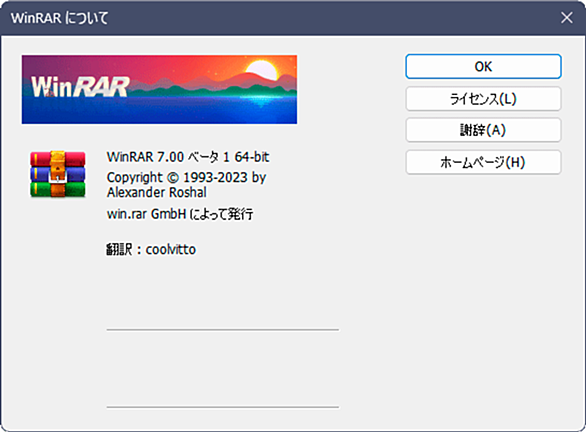Select the WinRAR 7.00 ベータ 1 64-bit text
The image size is (586, 432).
[188, 157]
